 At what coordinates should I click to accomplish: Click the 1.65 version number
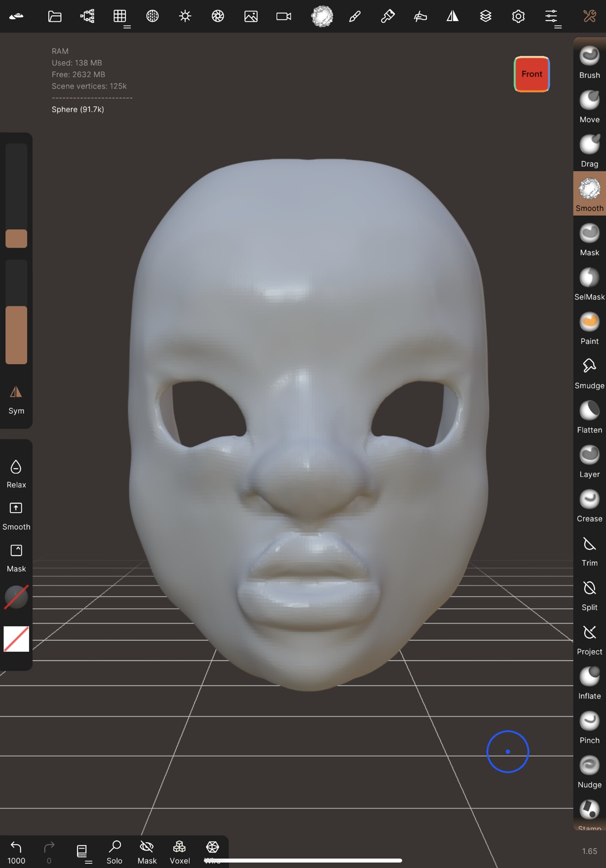point(589,851)
